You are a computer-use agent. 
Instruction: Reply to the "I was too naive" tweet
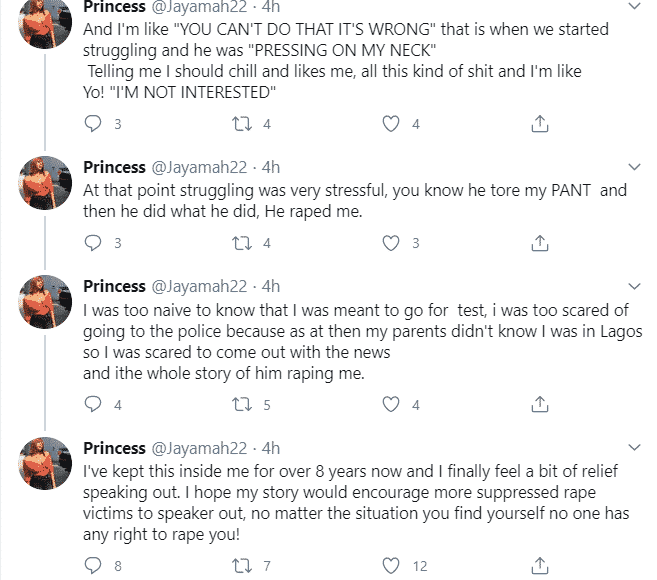click(x=93, y=405)
